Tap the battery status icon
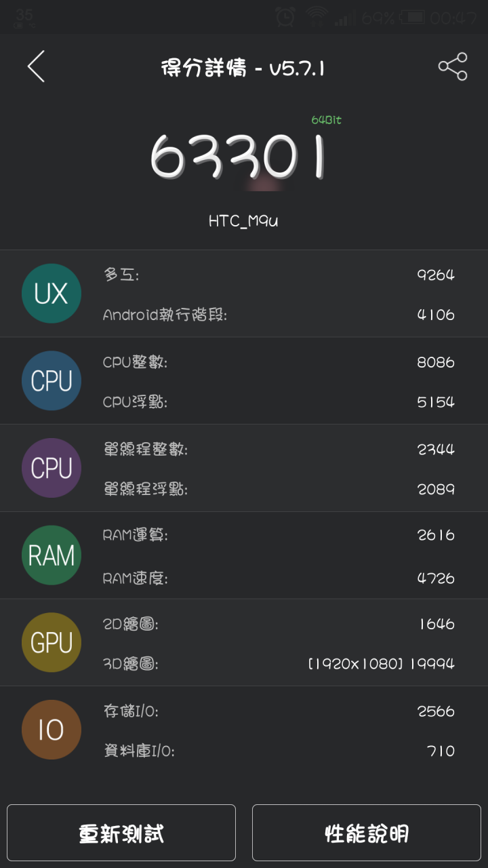This screenshot has height=868, width=488. 412,17
